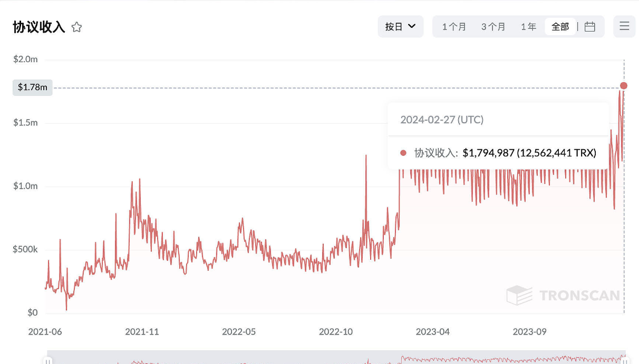Grab the left handle of range navigator

(x=48, y=361)
